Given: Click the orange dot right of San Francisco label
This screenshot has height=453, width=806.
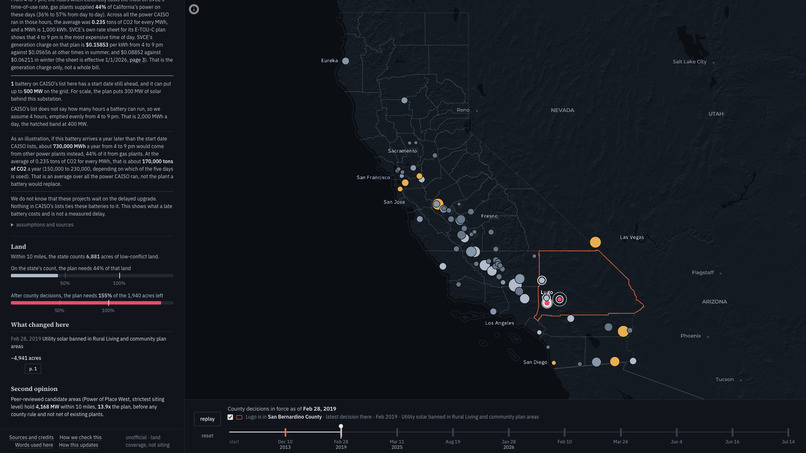Looking at the screenshot, I should click(x=405, y=183).
